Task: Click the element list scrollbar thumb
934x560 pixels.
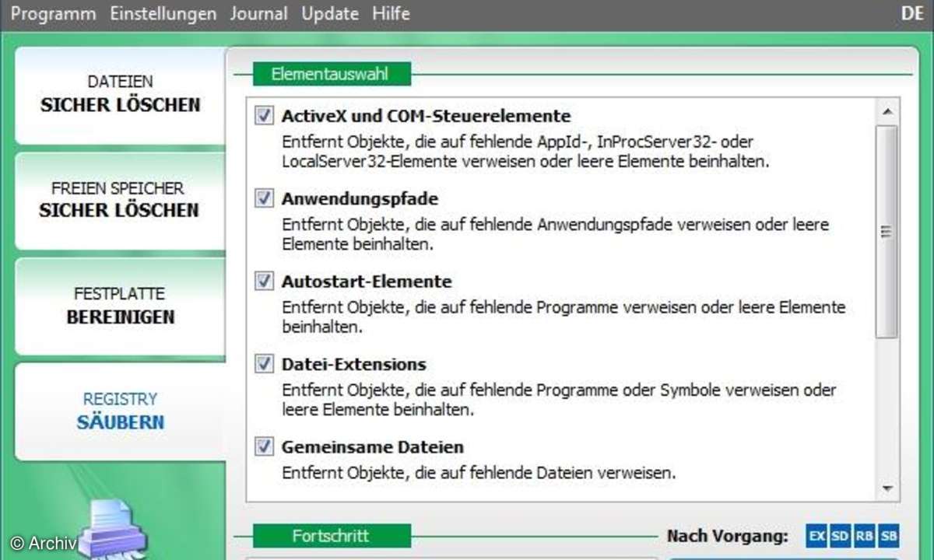Action: click(887, 231)
